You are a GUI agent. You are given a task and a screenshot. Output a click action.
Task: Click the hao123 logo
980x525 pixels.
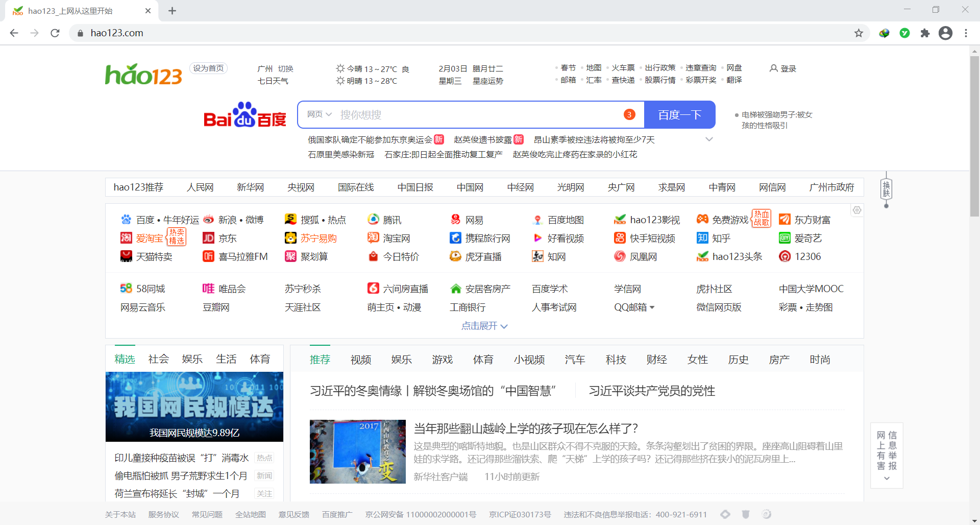point(143,75)
